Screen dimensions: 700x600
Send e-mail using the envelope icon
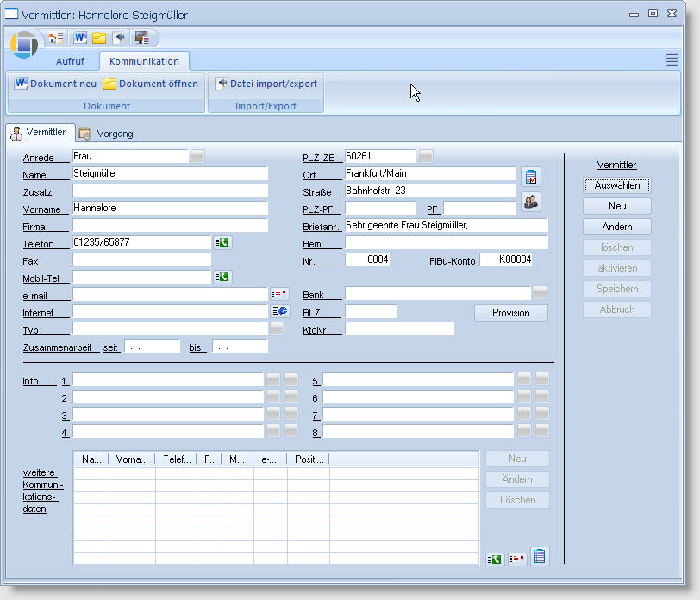[279, 294]
